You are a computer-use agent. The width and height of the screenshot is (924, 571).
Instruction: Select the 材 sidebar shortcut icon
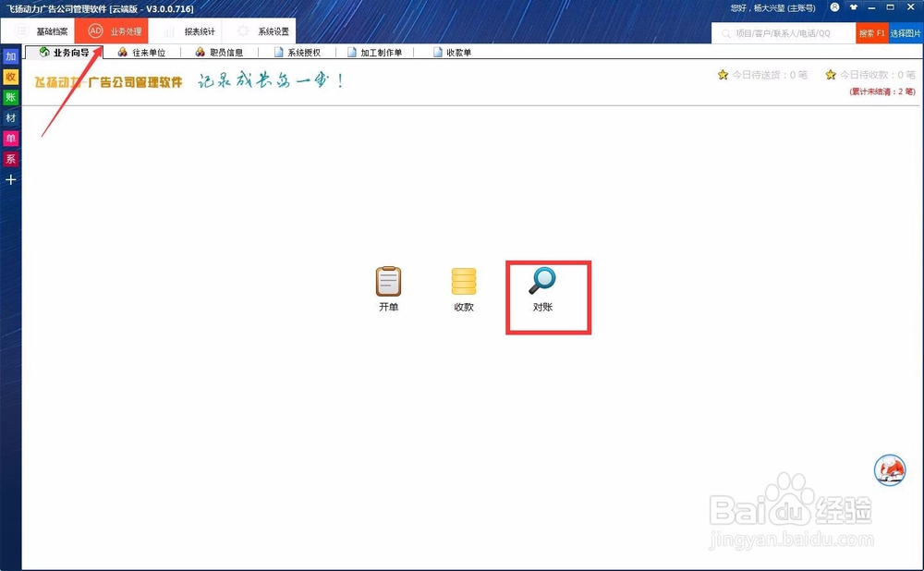click(x=10, y=117)
